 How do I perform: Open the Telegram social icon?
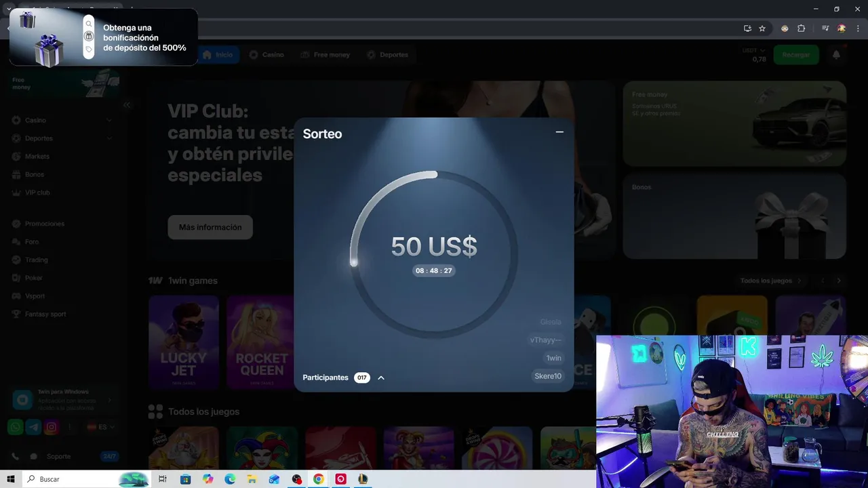pyautogui.click(x=33, y=427)
